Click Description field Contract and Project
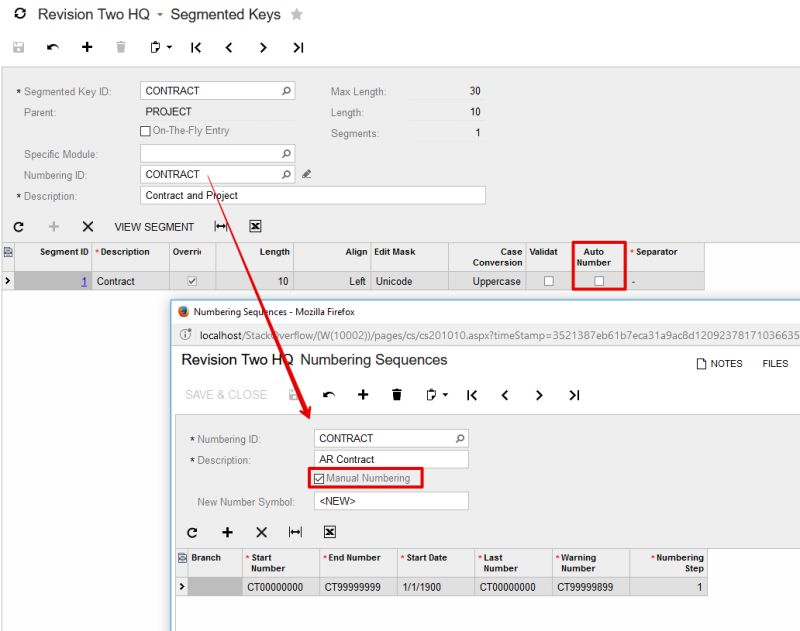This screenshot has height=631, width=800. coord(313,195)
